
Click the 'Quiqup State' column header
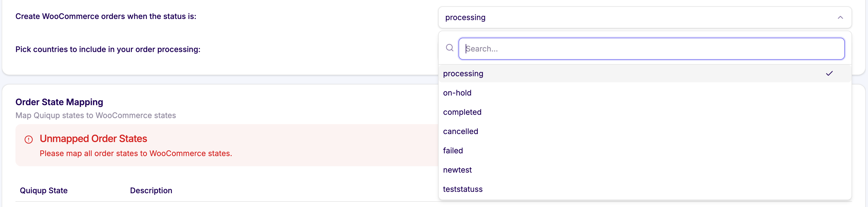coord(44,190)
